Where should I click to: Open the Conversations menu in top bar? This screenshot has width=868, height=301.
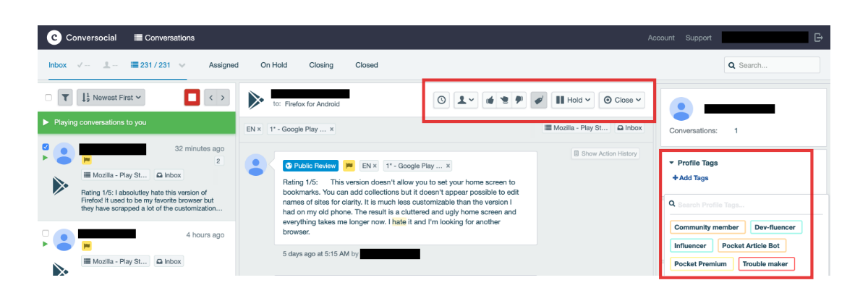point(164,38)
